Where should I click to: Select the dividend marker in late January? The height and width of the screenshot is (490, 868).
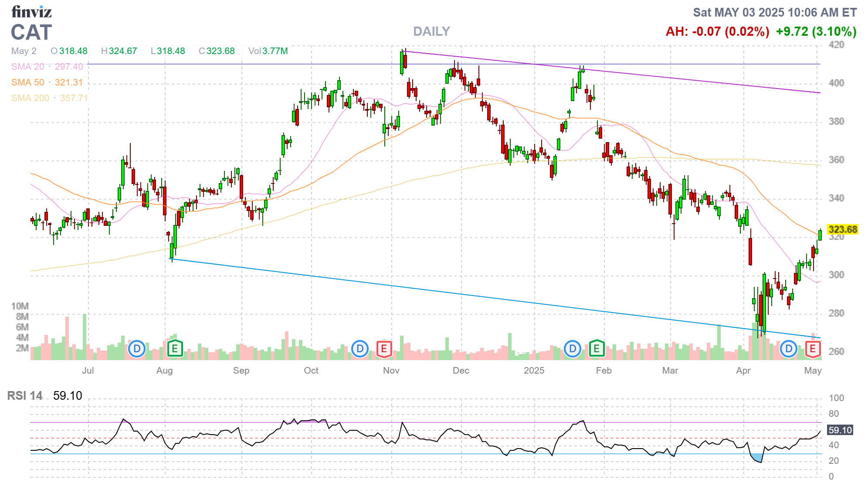pos(573,349)
